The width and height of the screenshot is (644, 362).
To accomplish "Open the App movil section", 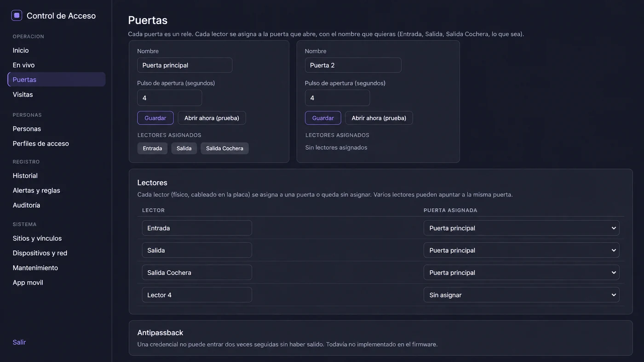I will pos(28,282).
